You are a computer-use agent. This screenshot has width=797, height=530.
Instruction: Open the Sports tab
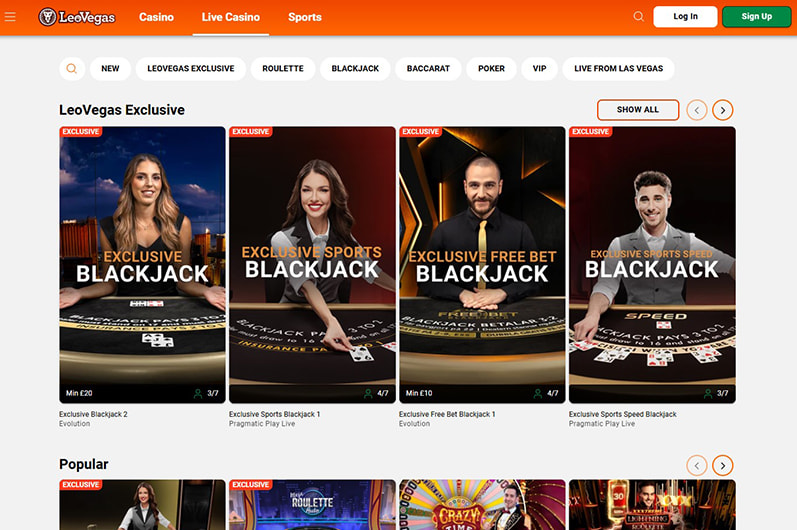pos(305,17)
